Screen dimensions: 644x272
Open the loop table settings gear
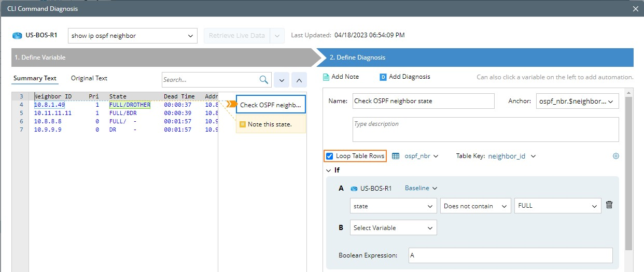[616, 156]
